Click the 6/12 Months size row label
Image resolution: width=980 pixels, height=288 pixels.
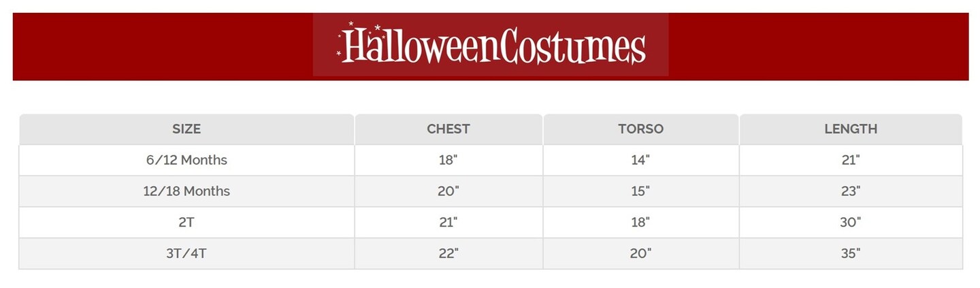(x=186, y=160)
